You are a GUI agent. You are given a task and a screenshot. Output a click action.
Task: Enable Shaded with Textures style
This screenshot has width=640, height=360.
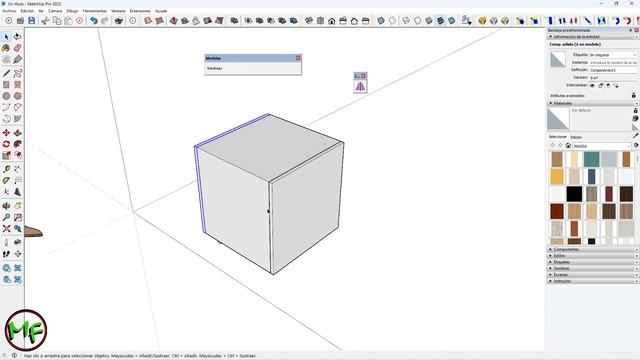pyautogui.click(x=440, y=20)
